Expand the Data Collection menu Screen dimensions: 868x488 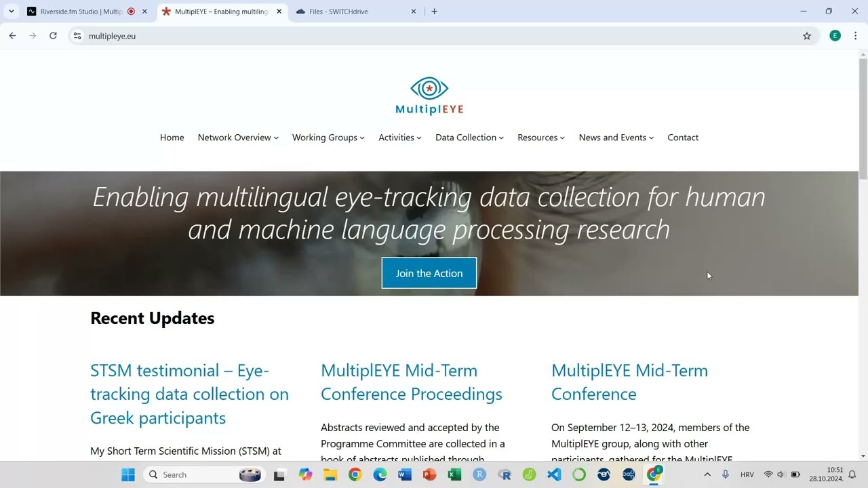click(469, 138)
